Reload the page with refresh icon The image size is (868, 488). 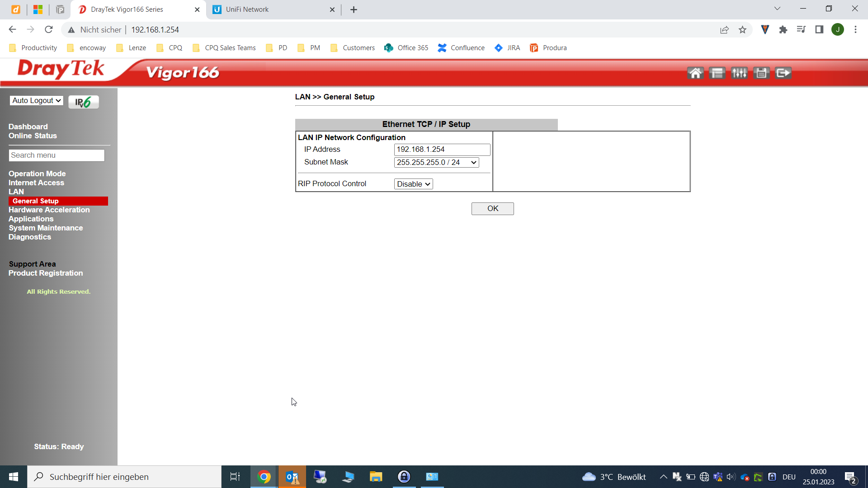coord(49,29)
